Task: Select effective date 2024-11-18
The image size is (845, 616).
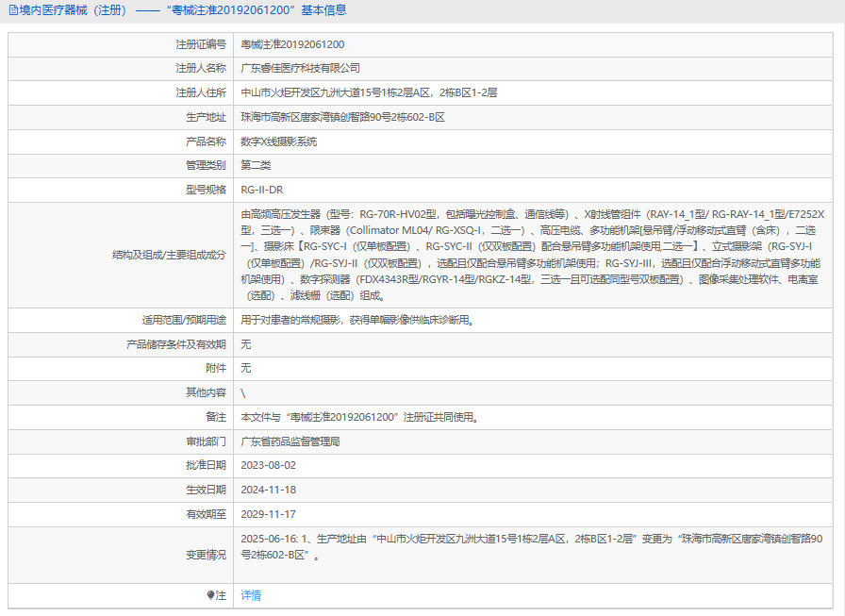Action: (x=269, y=490)
